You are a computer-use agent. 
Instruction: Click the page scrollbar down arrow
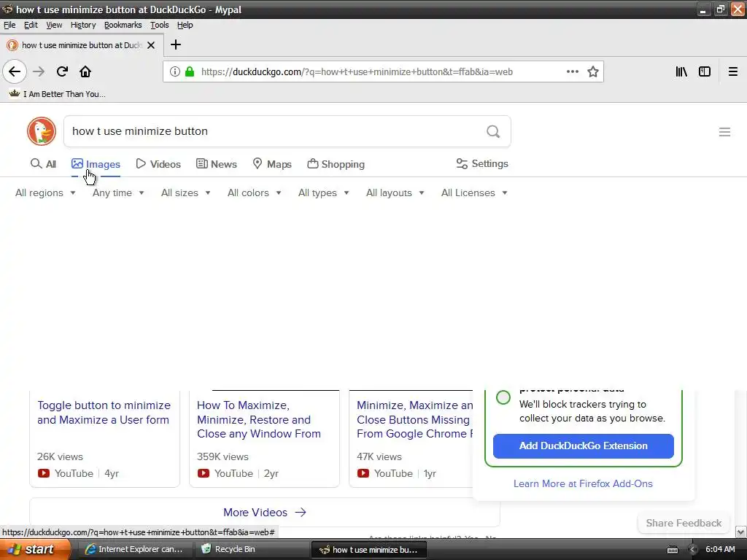(x=741, y=532)
